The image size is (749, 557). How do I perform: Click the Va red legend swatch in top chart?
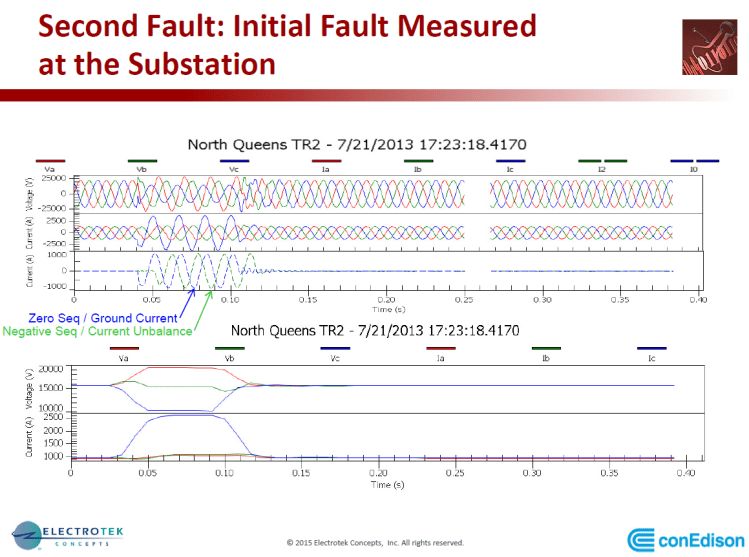point(50,161)
